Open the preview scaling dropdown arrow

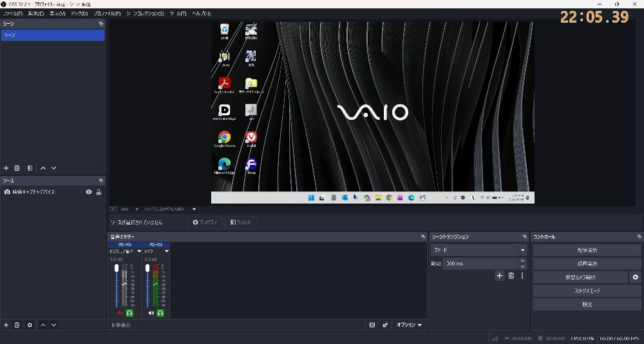194,209
